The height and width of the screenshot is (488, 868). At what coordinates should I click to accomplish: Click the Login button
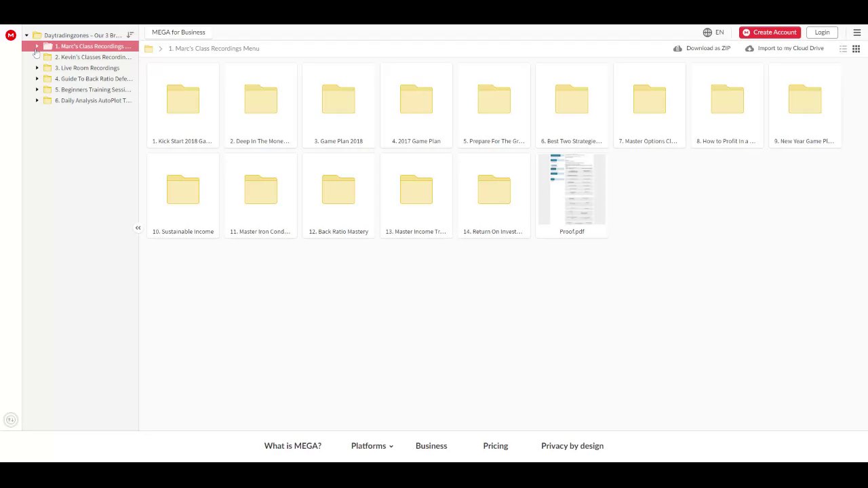(x=822, y=33)
